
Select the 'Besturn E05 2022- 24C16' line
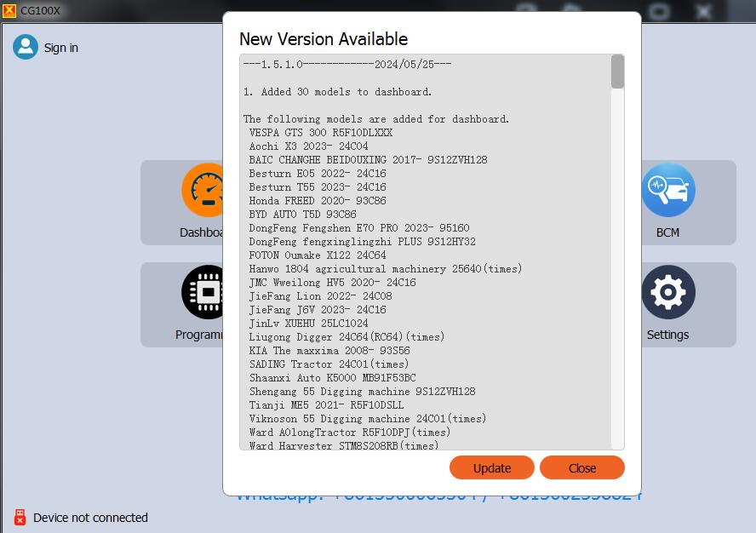pyautogui.click(x=318, y=173)
